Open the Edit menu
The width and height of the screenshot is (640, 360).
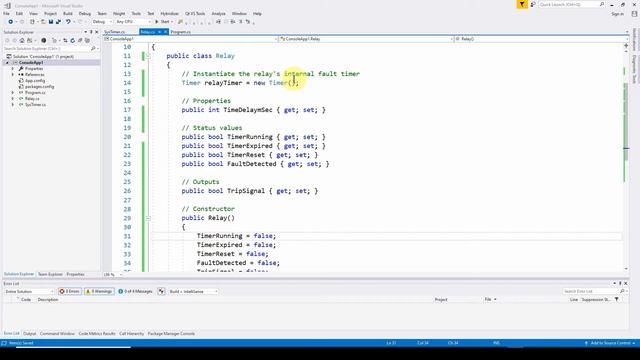click(19, 13)
